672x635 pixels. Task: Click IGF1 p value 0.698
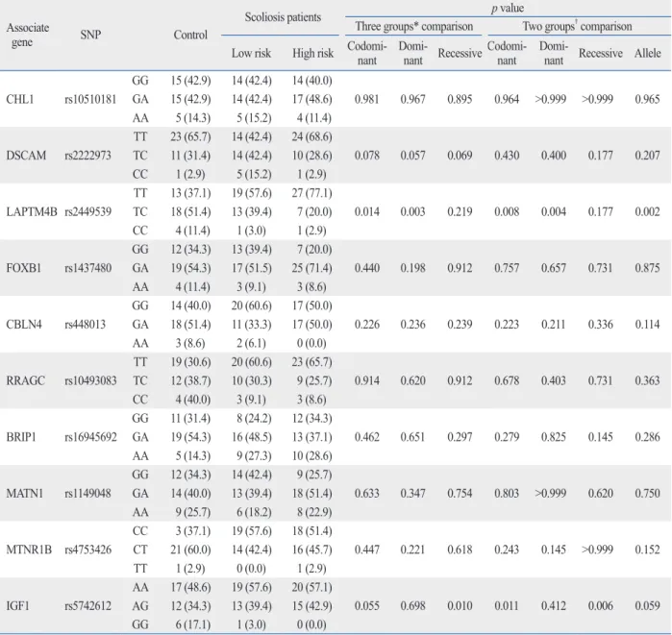tap(413, 606)
